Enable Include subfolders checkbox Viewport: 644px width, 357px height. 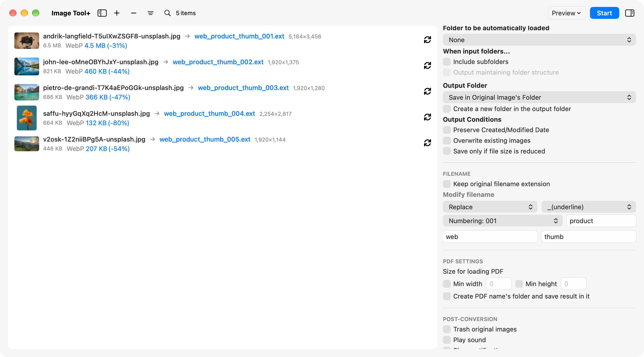[447, 61]
